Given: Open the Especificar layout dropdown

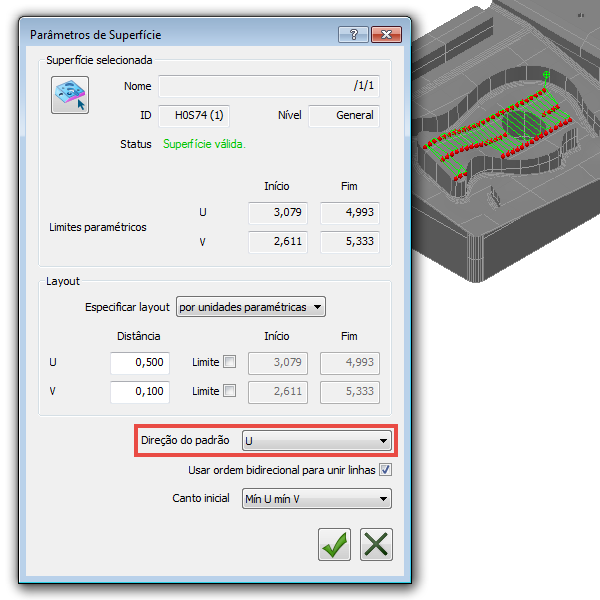Looking at the screenshot, I should pos(251,307).
